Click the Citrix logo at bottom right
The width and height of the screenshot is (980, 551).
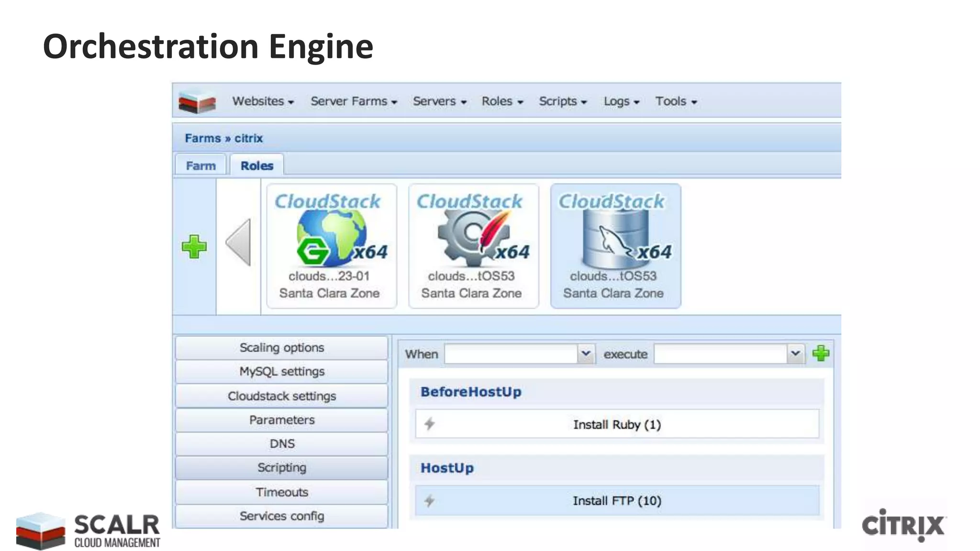coord(904,525)
